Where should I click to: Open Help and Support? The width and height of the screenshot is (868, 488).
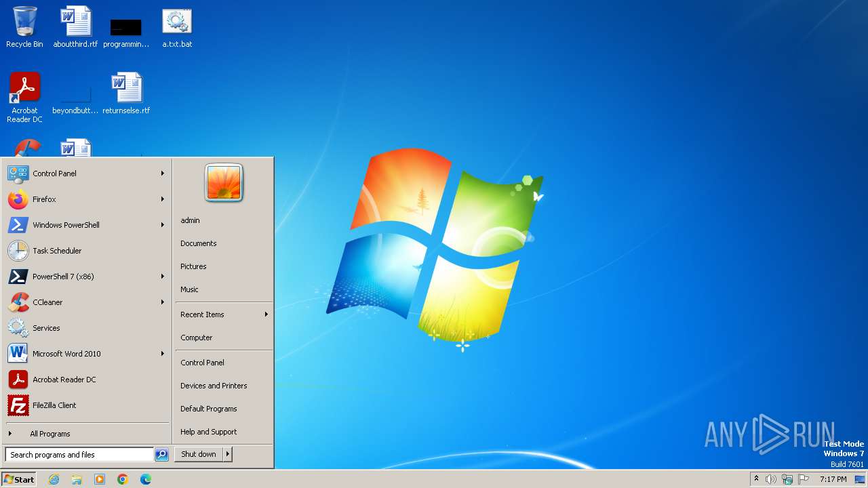coord(224,432)
